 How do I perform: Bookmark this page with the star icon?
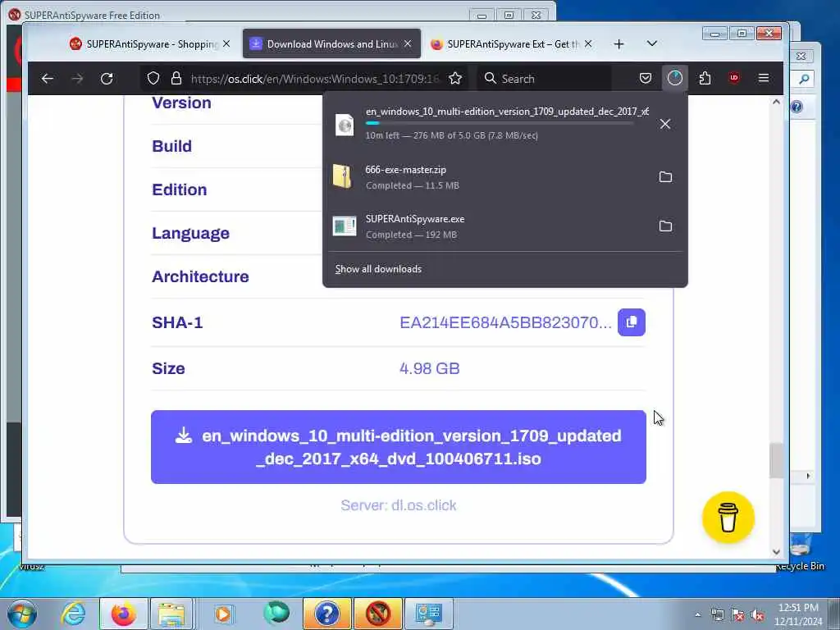click(455, 79)
